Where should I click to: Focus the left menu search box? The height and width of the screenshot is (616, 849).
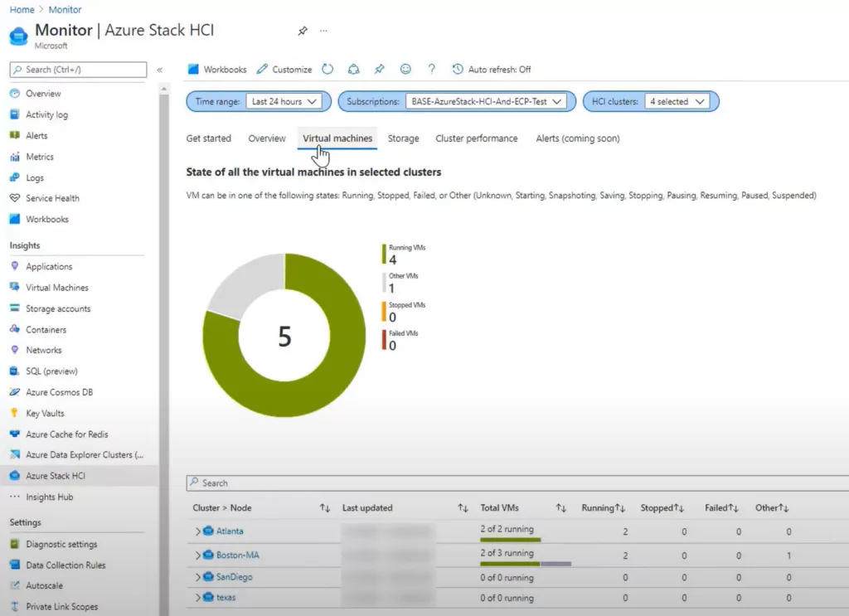[78, 70]
